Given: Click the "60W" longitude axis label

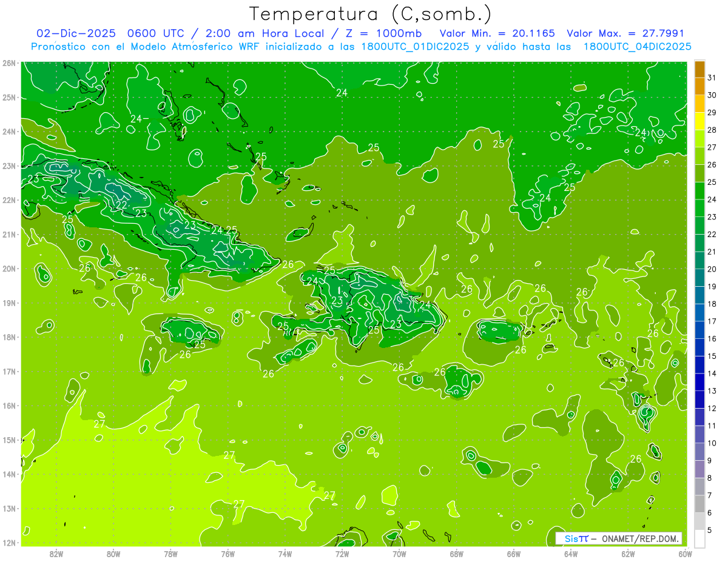Looking at the screenshot, I should coord(686,553).
